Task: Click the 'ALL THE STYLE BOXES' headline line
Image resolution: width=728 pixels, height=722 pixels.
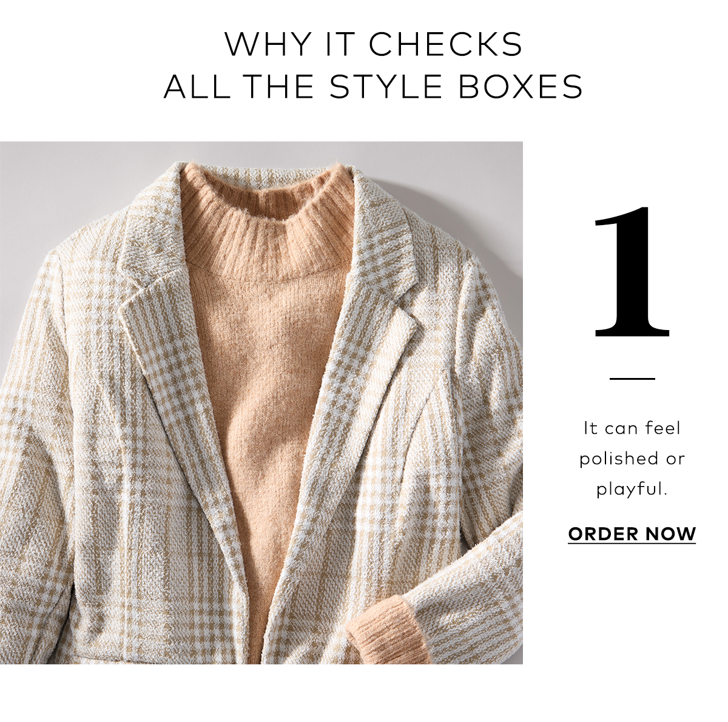Action: tap(373, 86)
